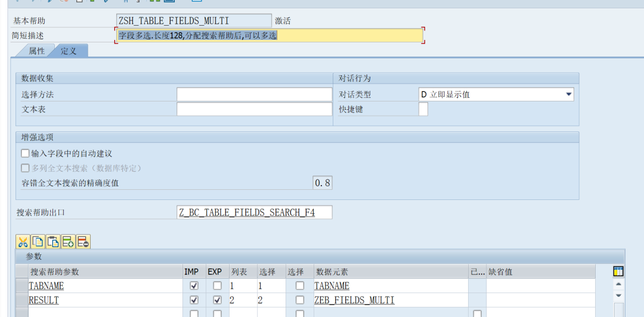Click the 0.8 accuracy value field
The image size is (644, 317).
[x=323, y=183]
